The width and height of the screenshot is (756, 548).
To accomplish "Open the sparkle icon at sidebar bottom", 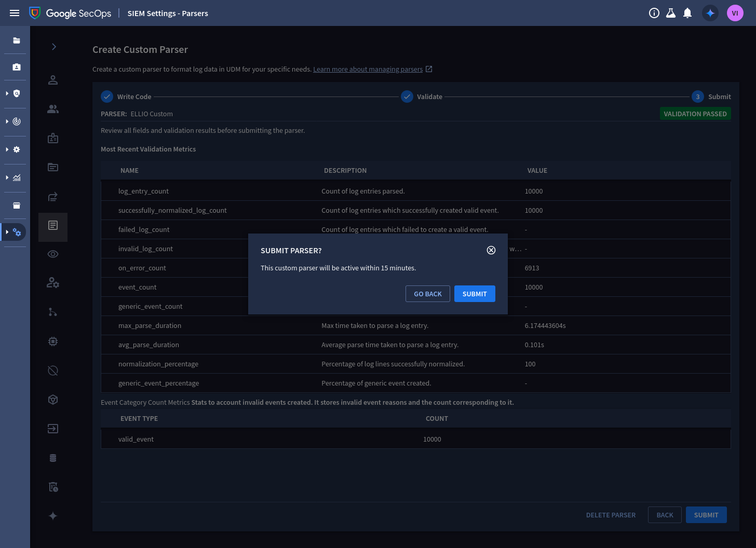I will [x=53, y=516].
